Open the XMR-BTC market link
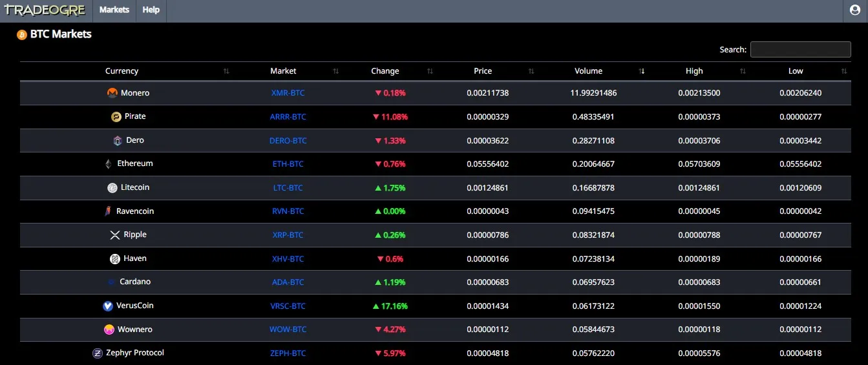This screenshot has width=868, height=365. click(288, 93)
